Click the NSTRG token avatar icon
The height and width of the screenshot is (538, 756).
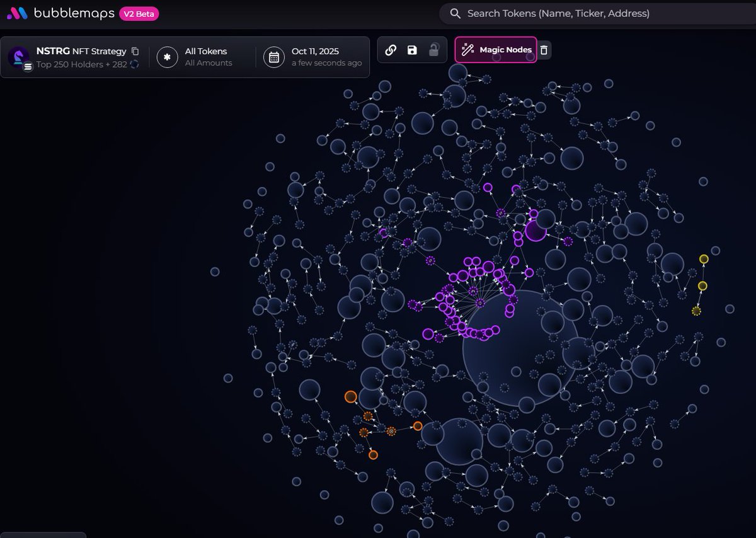tap(19, 57)
